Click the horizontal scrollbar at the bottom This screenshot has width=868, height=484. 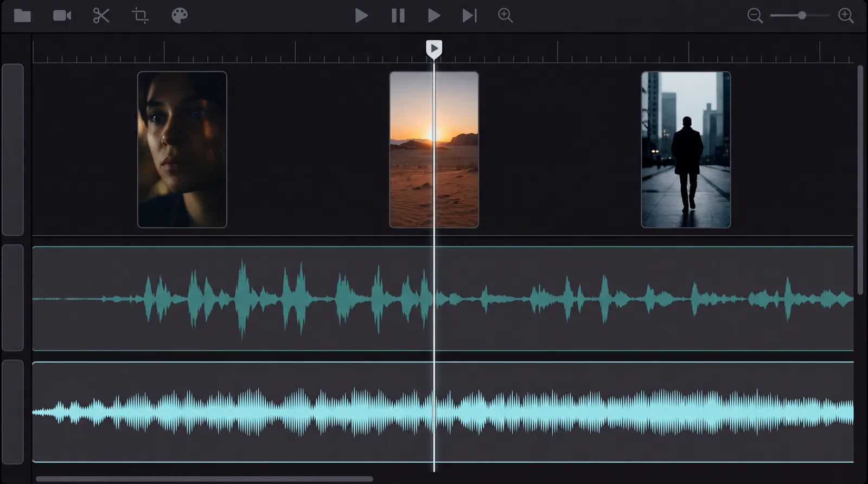click(205, 479)
